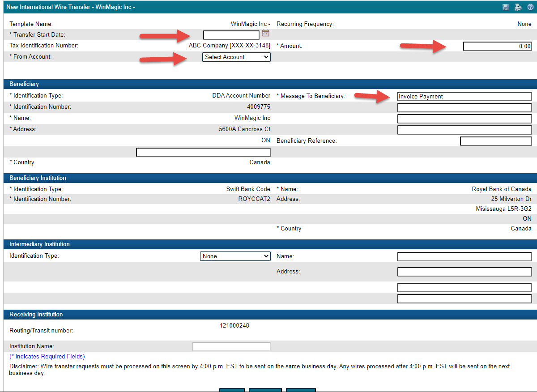Click the Receiving Institution Name field
The width and height of the screenshot is (537, 392).
[231, 346]
